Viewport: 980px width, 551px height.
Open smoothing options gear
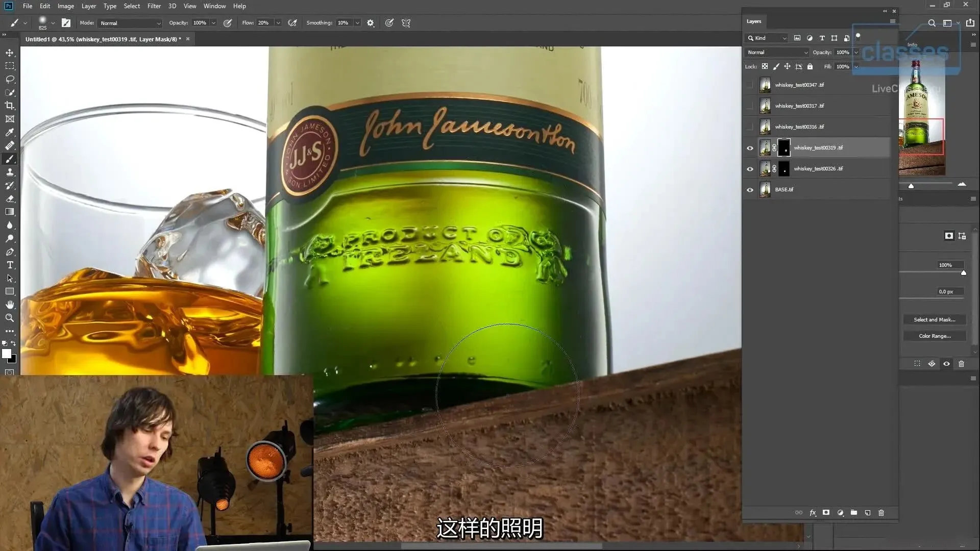[x=371, y=23]
